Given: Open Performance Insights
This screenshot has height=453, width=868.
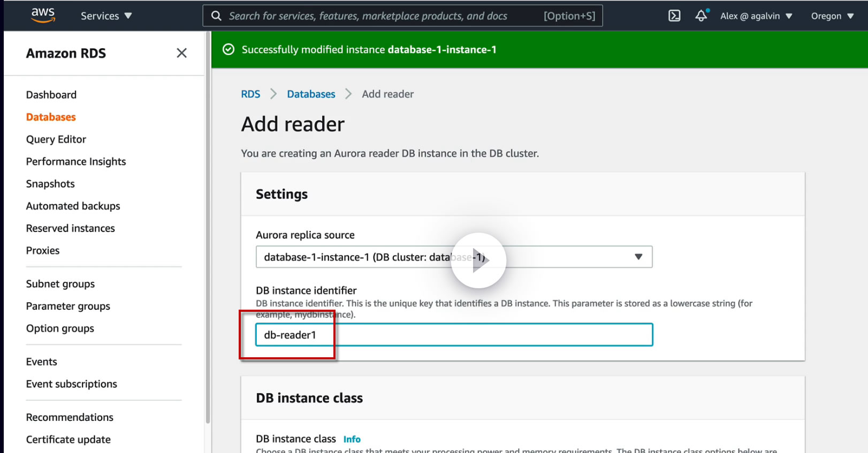Looking at the screenshot, I should 76,162.
